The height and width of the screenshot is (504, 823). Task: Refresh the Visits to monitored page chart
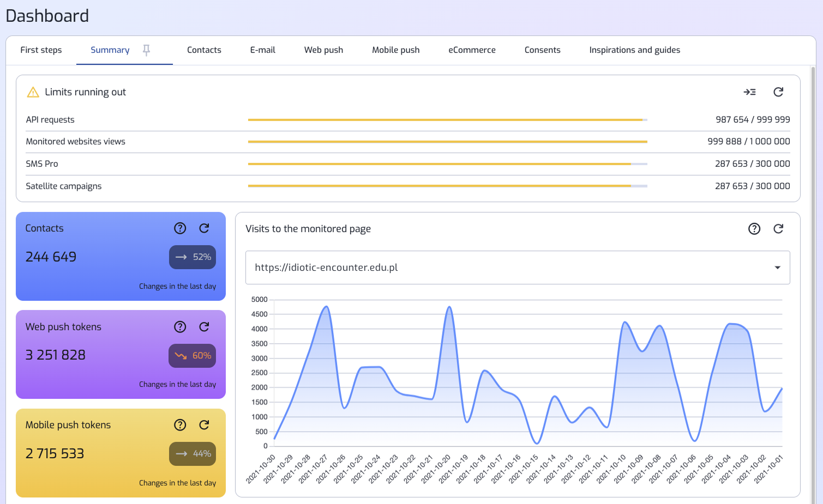778,229
